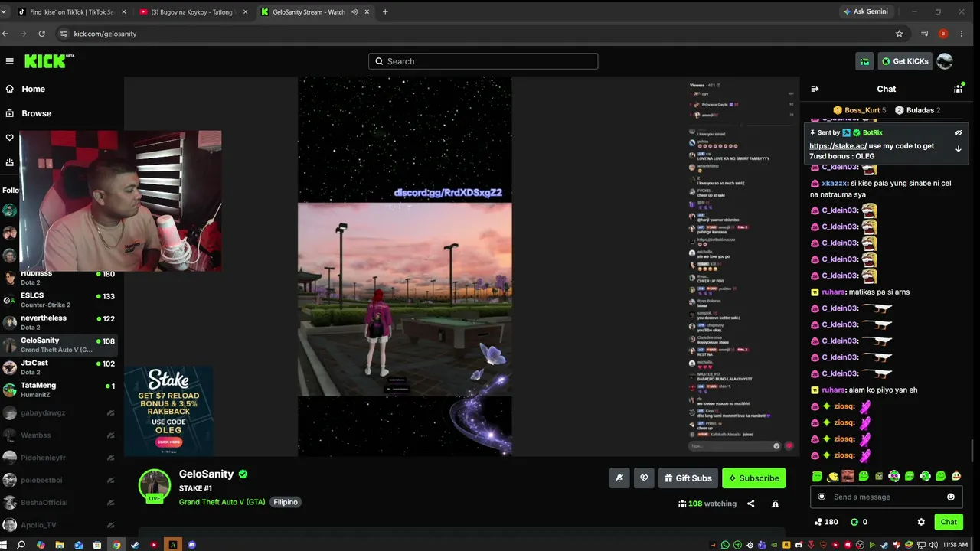Click the GeloSanity channel name
The height and width of the screenshot is (551, 980).
click(206, 474)
